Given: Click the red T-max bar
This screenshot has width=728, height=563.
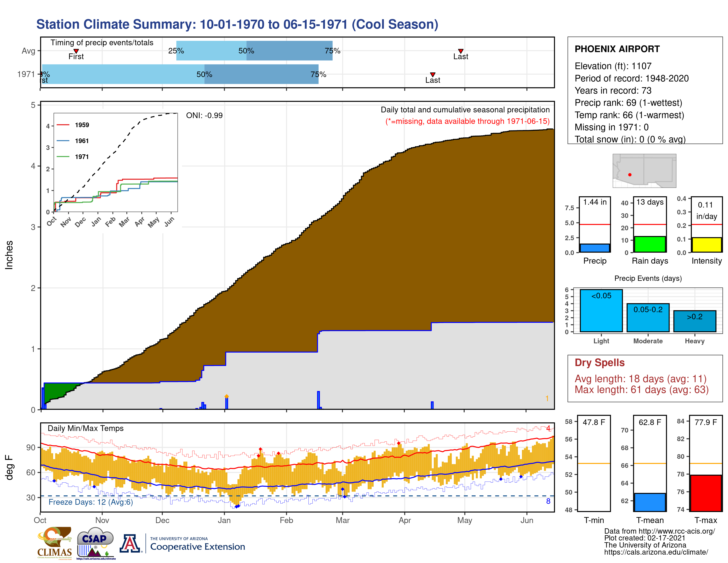Looking at the screenshot, I should pyautogui.click(x=706, y=493).
